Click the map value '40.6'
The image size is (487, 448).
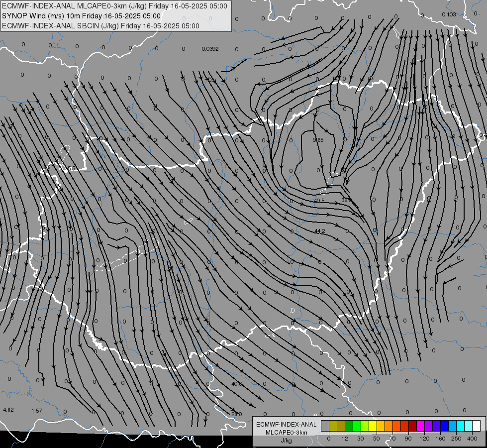[237, 384]
